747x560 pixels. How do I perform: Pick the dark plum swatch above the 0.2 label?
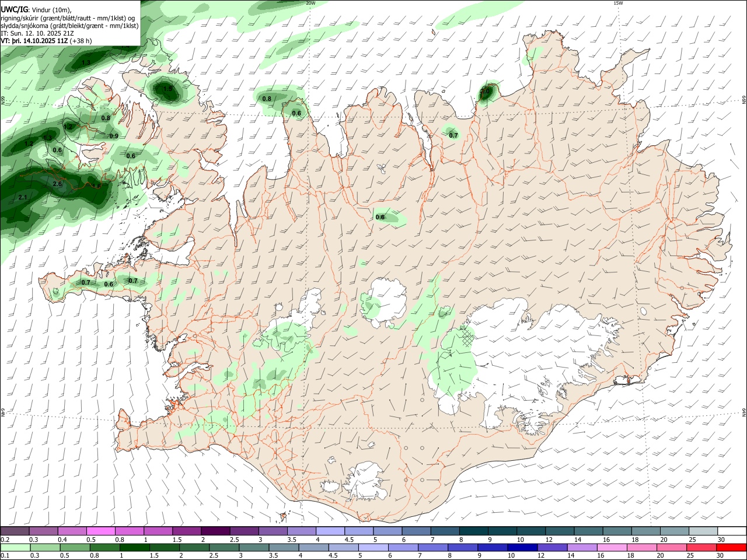coord(15,531)
